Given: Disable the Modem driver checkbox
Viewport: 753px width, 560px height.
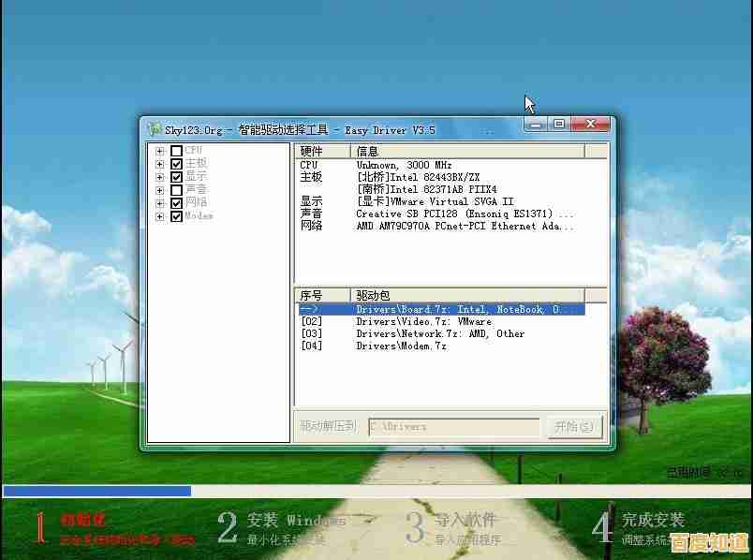Looking at the screenshot, I should pyautogui.click(x=176, y=216).
